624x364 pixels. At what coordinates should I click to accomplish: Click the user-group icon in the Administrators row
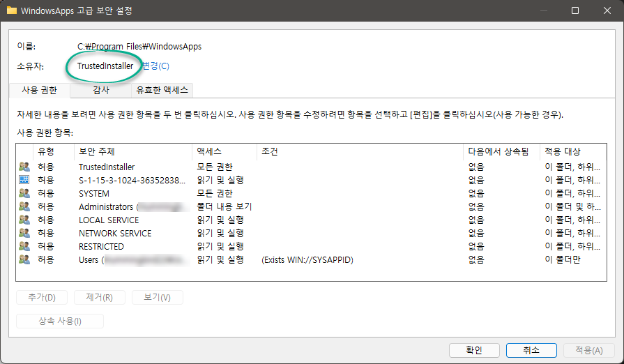coord(24,206)
